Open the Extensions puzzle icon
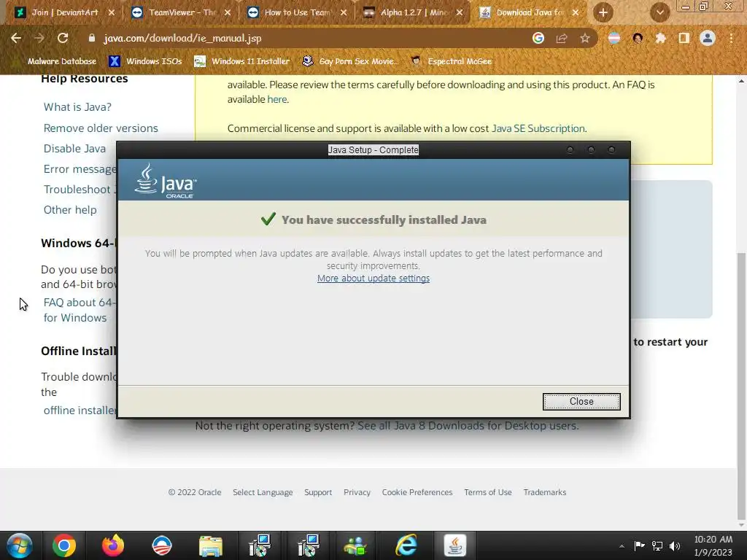747x560 pixels. pyautogui.click(x=661, y=38)
